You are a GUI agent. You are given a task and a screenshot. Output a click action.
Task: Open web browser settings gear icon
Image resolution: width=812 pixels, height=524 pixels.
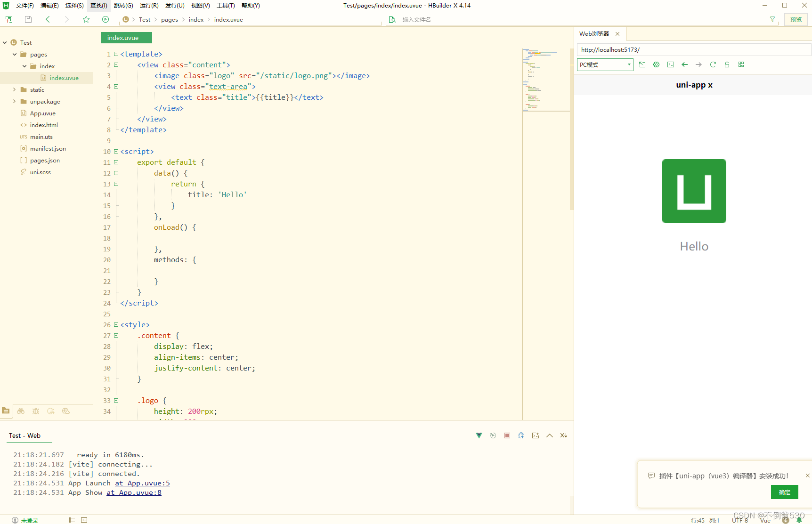click(657, 64)
